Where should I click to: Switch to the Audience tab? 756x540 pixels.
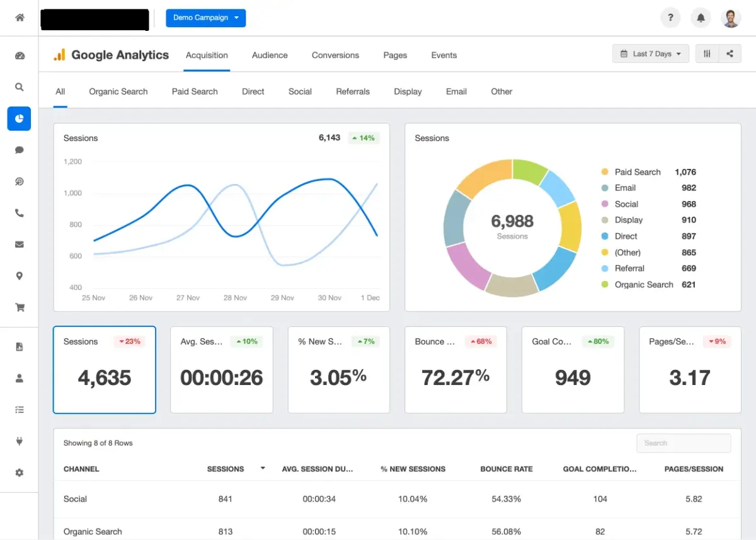(270, 55)
